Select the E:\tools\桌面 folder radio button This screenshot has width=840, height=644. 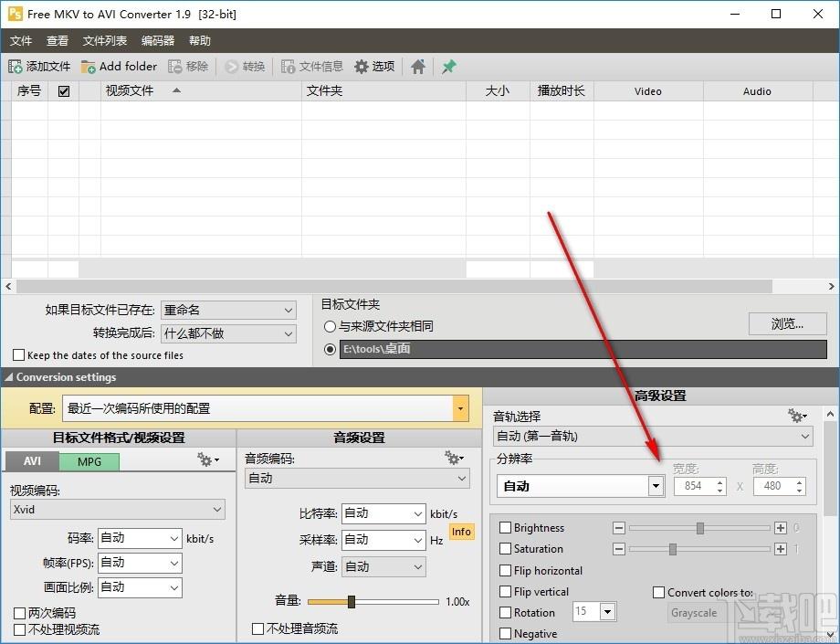pos(330,349)
